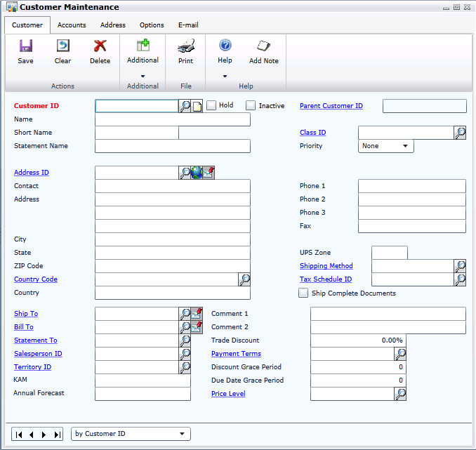The width and height of the screenshot is (476, 450).
Task: Open the Payment Terms lookup magnifier
Action: [399, 355]
